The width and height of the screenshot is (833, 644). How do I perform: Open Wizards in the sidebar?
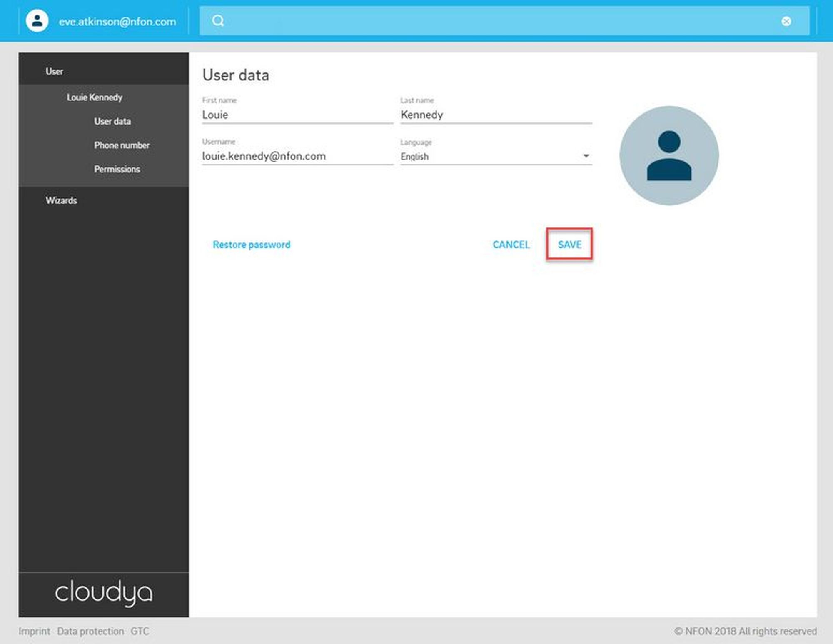point(61,200)
